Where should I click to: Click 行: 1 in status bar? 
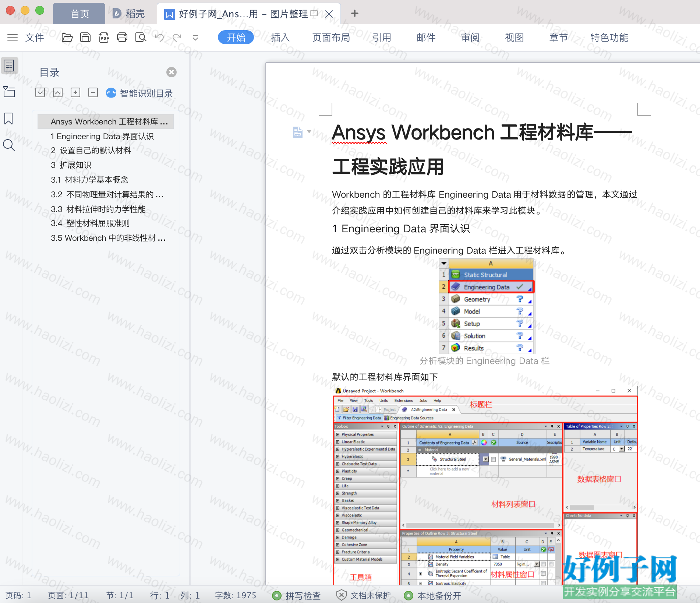tap(160, 595)
